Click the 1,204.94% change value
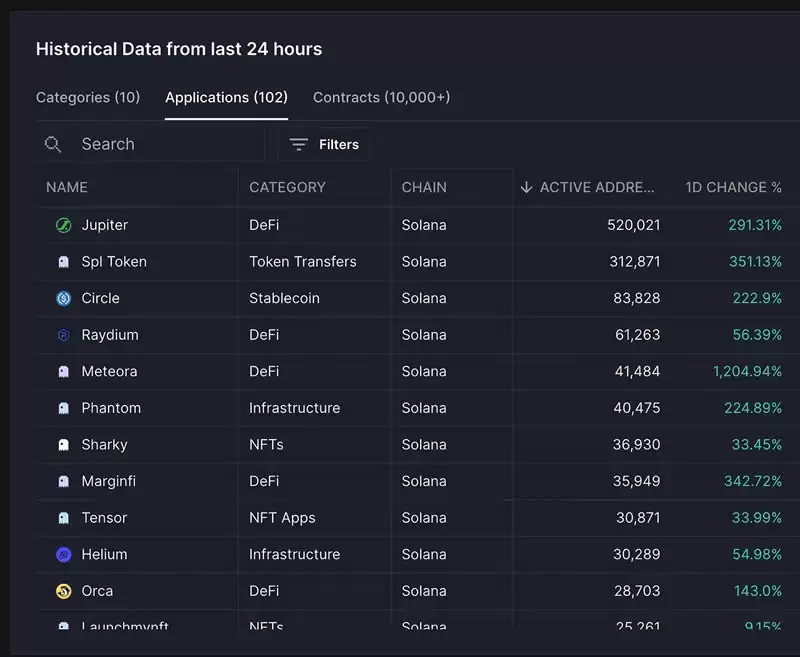Screen dimensions: 800x657 [747, 371]
